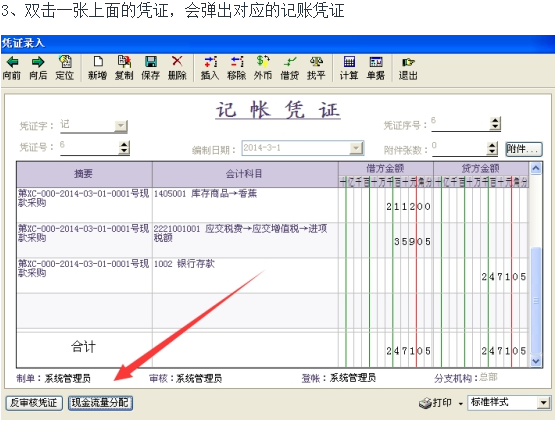This screenshot has width=557, height=424.
Task: Click the 分支机构 总部 value
Action: point(488,377)
